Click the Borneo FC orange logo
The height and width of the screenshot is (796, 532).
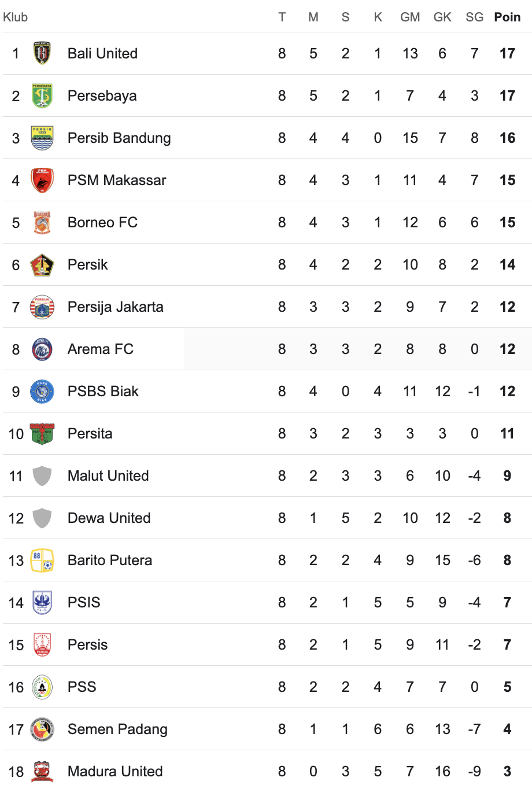[x=42, y=222]
